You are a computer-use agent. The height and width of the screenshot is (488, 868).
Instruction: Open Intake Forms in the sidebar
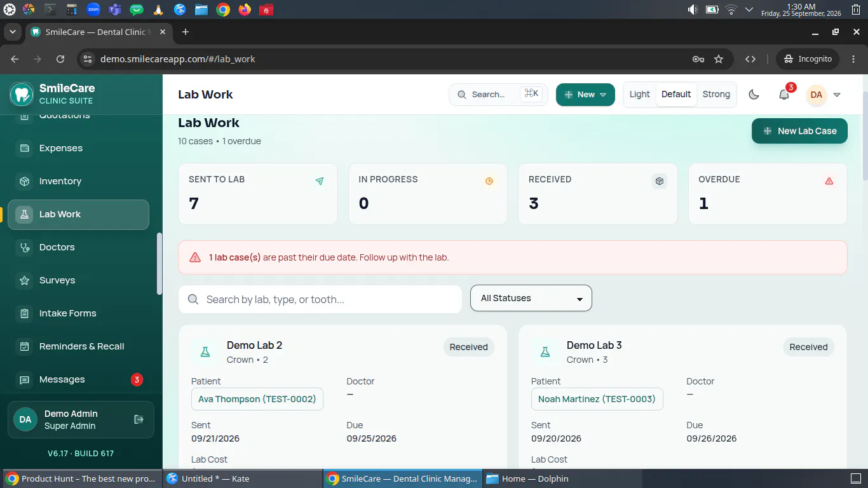(x=79, y=313)
